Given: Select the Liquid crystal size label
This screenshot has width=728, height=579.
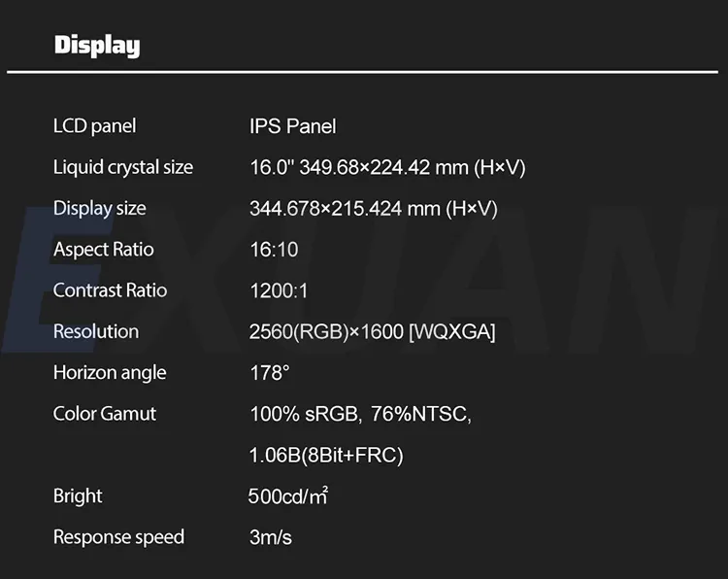Looking at the screenshot, I should point(123,167).
